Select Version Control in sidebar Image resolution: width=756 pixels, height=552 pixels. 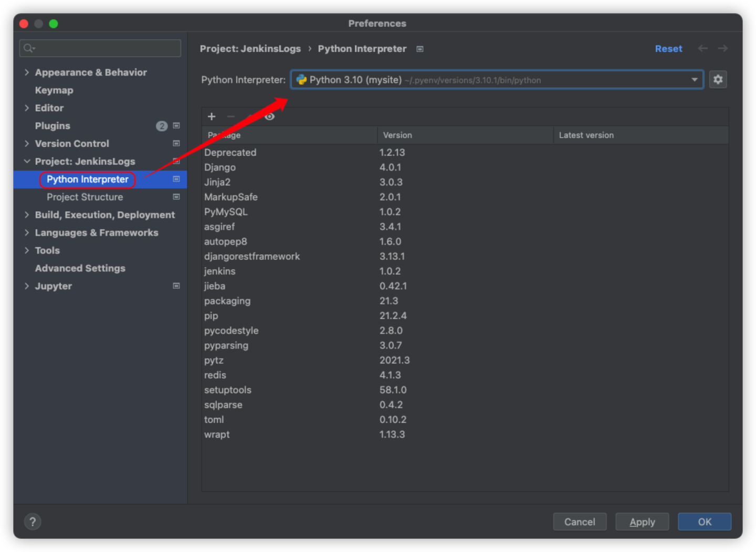(72, 144)
